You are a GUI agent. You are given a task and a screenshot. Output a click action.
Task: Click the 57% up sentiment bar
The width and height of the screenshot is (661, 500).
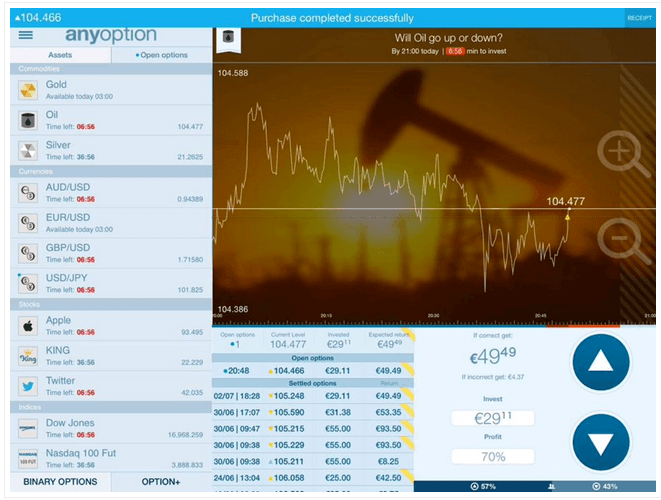click(481, 486)
